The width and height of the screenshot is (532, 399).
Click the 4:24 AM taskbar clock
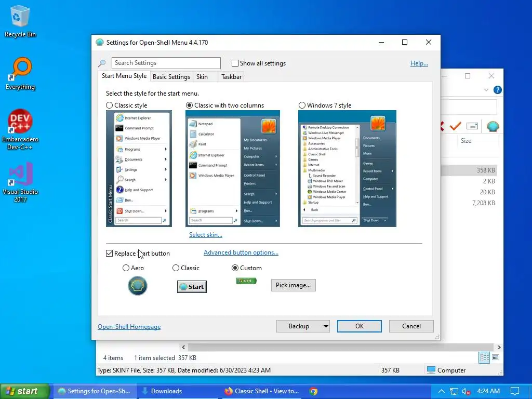[x=488, y=391]
